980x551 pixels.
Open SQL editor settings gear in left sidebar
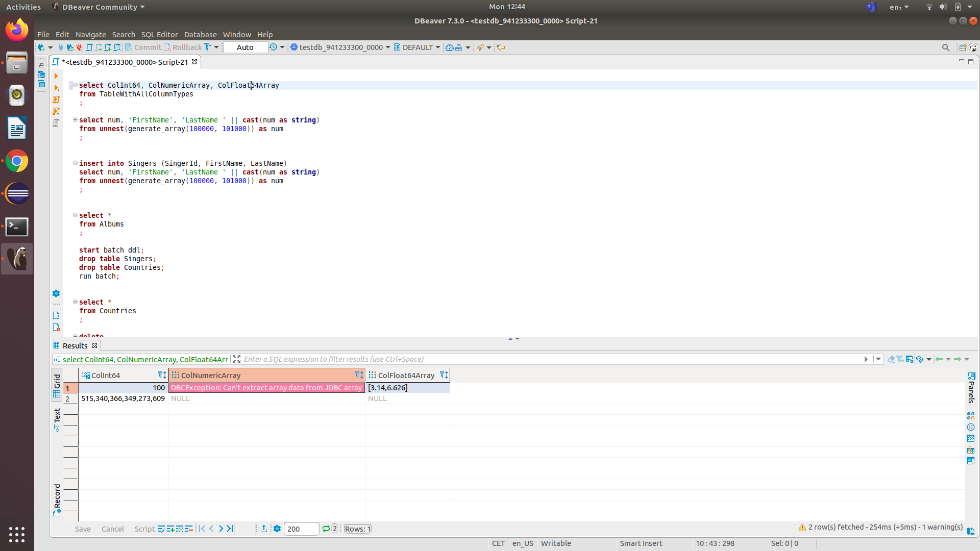click(56, 293)
